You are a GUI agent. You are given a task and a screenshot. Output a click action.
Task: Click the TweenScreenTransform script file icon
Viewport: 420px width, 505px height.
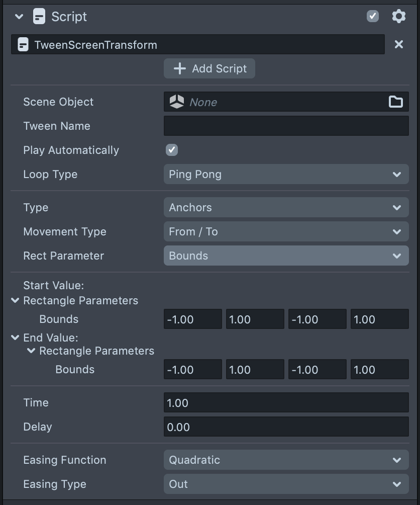pos(23,45)
